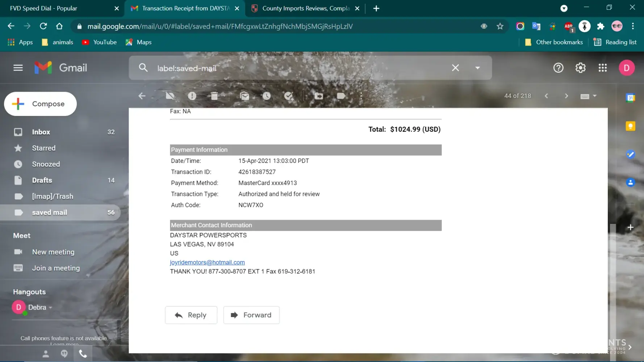
Task: Show search options dropdown arrow
Action: tap(477, 68)
